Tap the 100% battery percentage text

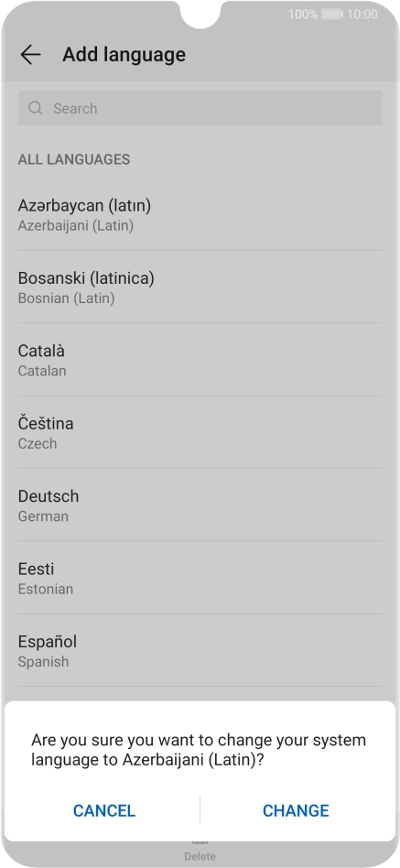(303, 14)
